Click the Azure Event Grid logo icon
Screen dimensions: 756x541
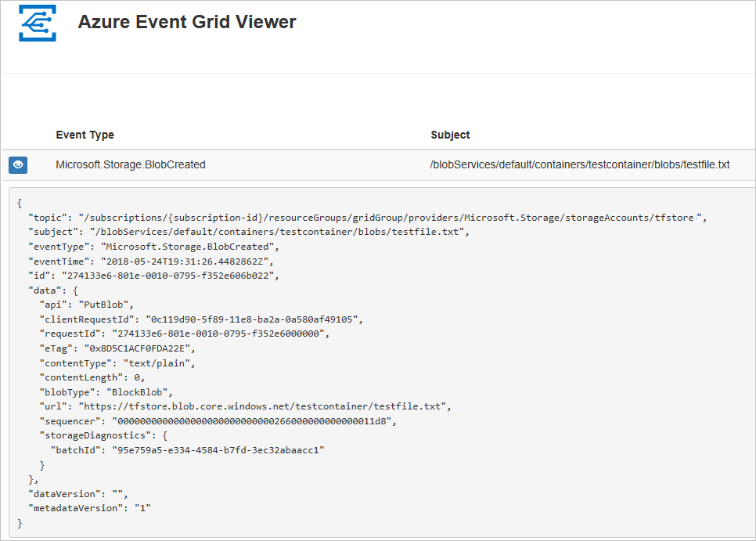tap(37, 22)
